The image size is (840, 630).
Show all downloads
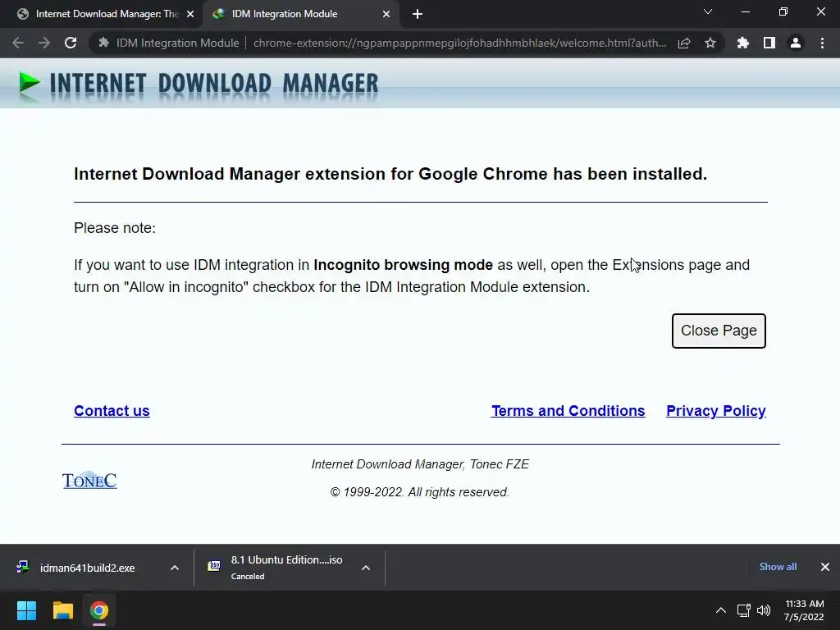778,567
